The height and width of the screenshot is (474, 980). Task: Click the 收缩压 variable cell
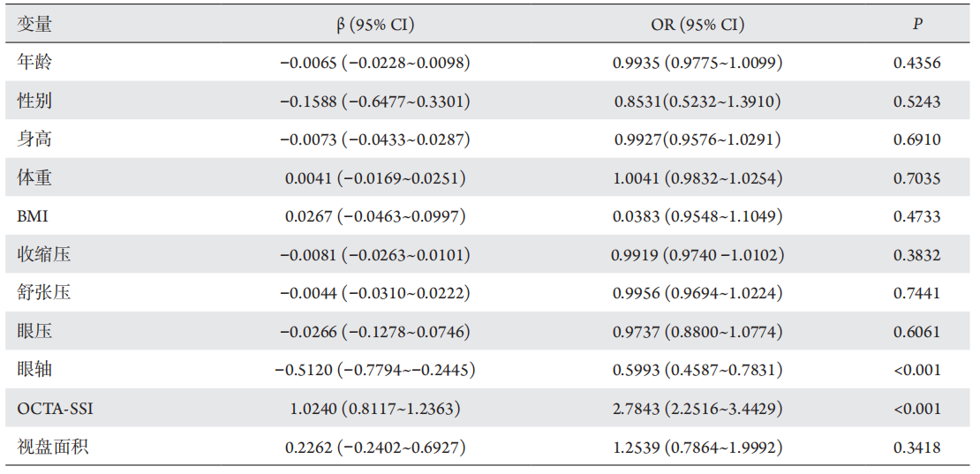pyautogui.click(x=44, y=255)
